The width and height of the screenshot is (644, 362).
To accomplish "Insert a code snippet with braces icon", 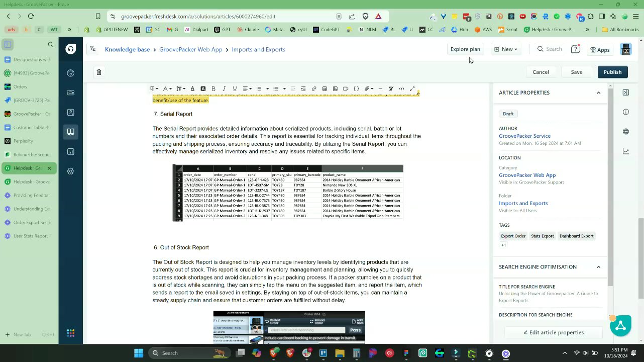I will (x=356, y=88).
